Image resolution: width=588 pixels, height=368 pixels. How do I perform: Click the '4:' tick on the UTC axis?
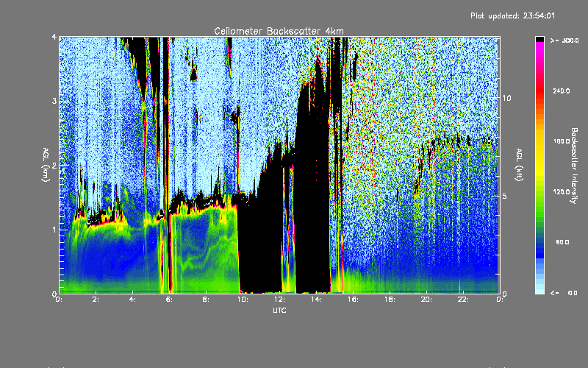[133, 300]
